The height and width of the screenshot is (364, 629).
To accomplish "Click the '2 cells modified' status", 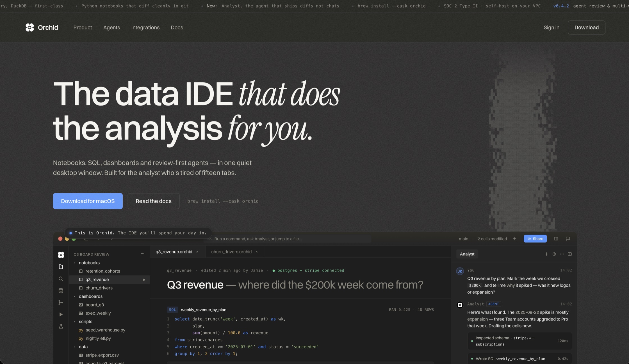I will click(x=492, y=239).
